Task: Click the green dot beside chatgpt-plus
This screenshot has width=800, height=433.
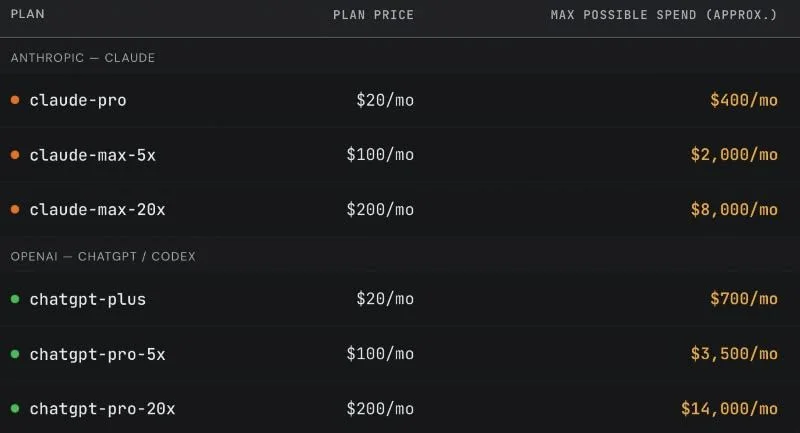Action: pos(15,299)
